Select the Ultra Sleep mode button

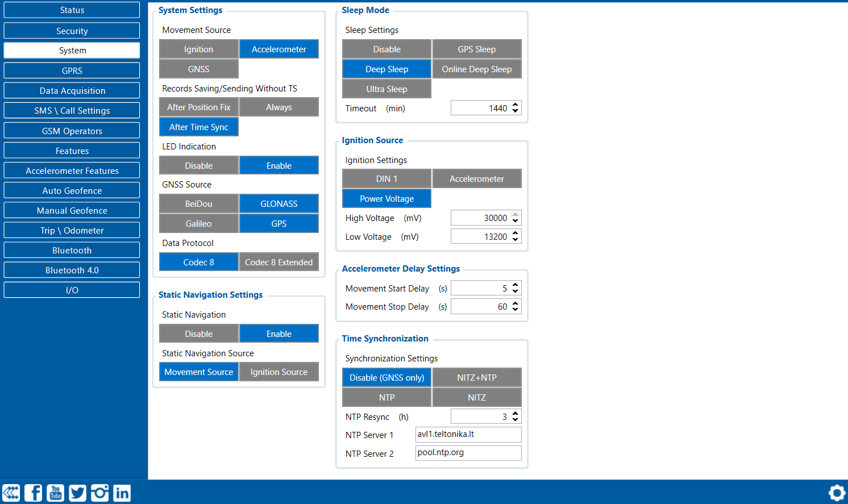tap(386, 89)
